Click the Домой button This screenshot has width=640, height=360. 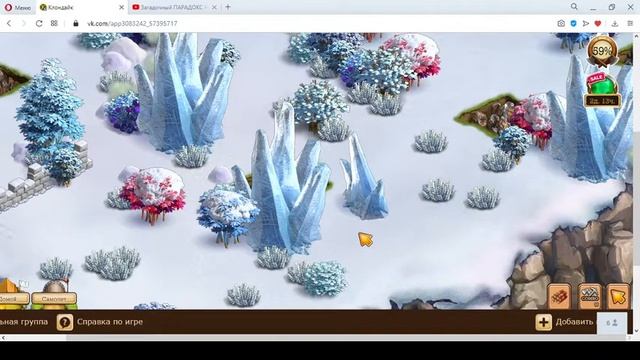point(13,299)
